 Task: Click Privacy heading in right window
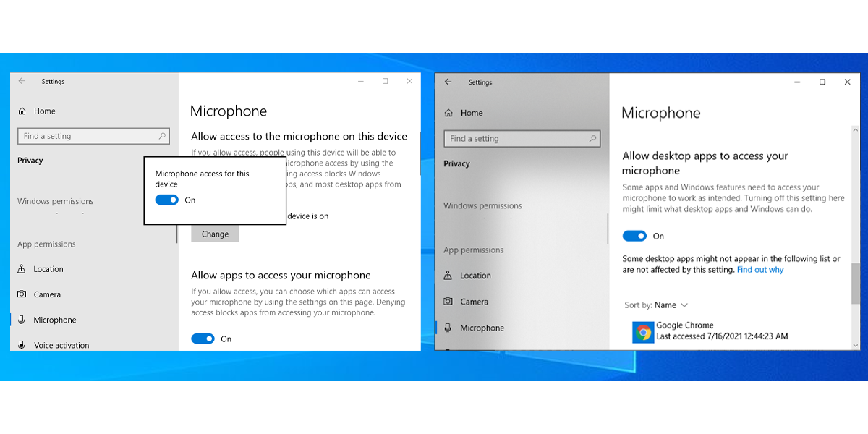click(x=456, y=163)
